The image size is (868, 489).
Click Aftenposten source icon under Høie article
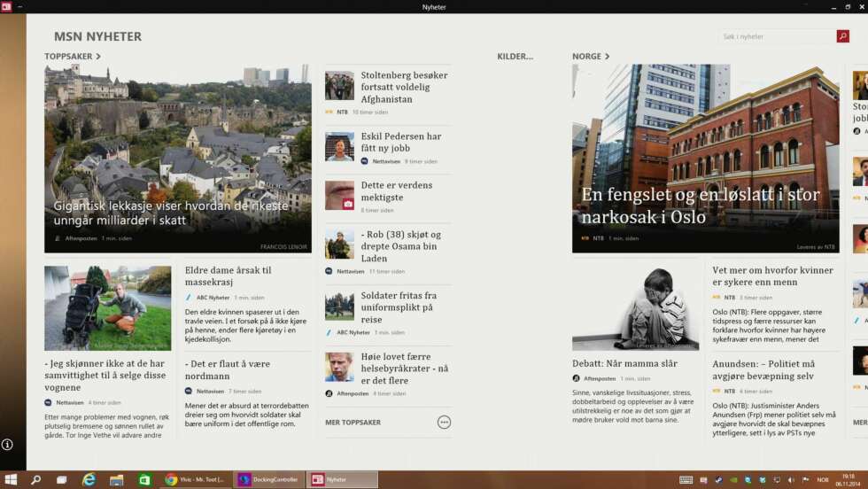(329, 393)
